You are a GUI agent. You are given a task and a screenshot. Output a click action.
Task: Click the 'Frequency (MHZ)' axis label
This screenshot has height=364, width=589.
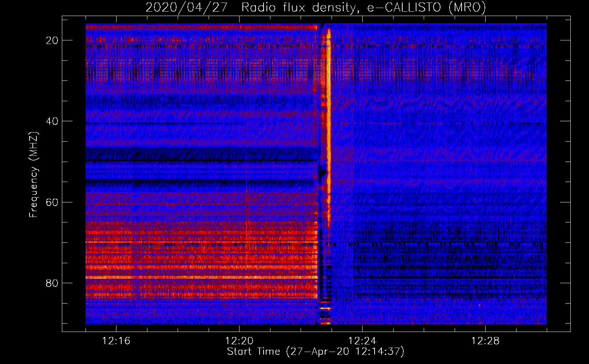coord(33,175)
